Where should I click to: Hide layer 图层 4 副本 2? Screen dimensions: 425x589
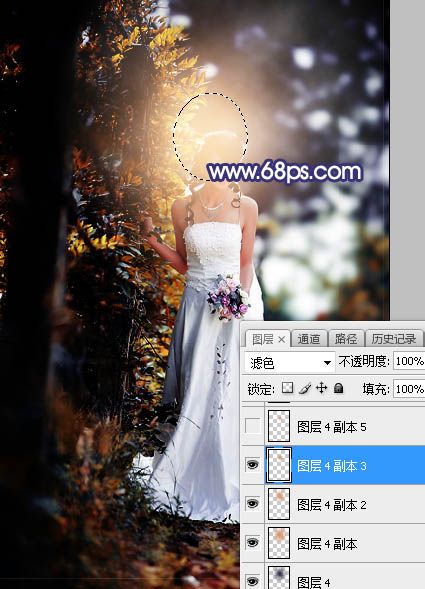tap(253, 504)
